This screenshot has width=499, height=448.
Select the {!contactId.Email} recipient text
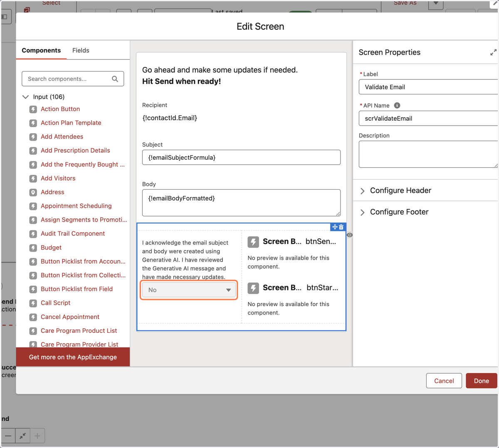(170, 118)
